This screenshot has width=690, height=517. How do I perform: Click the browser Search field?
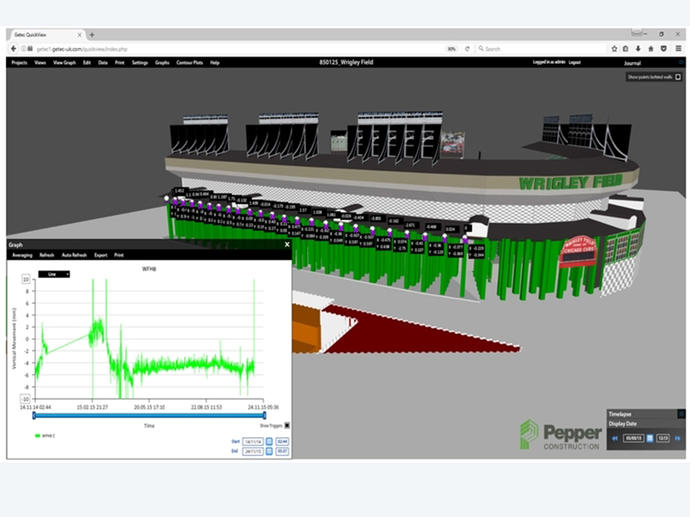point(541,49)
